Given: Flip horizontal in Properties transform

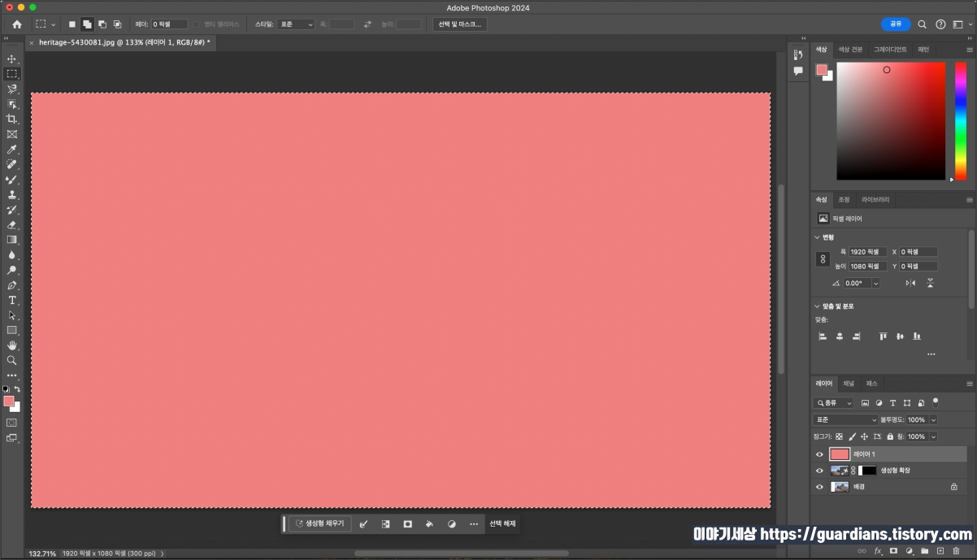Looking at the screenshot, I should click(910, 283).
